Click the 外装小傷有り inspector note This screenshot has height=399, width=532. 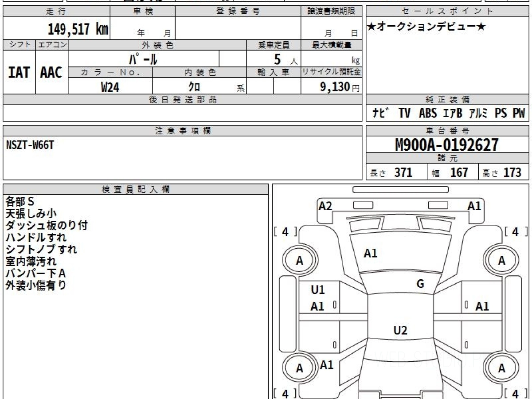[36, 285]
